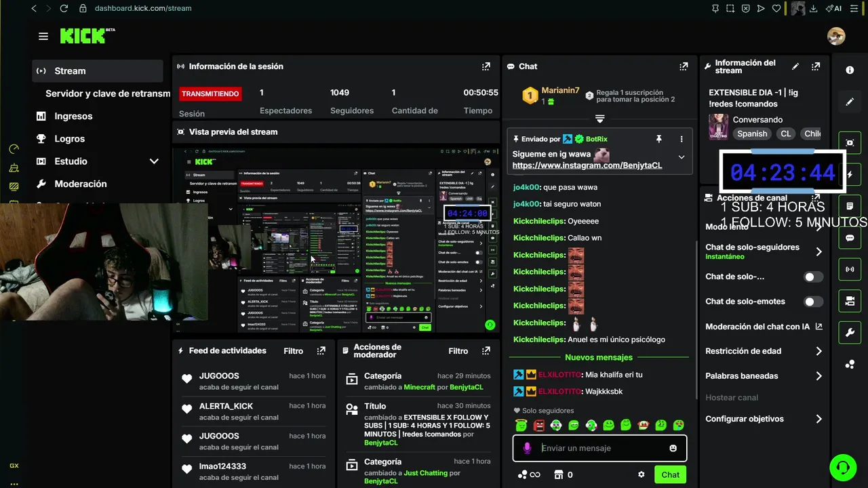Image resolution: width=868 pixels, height=488 pixels.
Task: Edit stream info with the pencil icon
Action: 795,66
